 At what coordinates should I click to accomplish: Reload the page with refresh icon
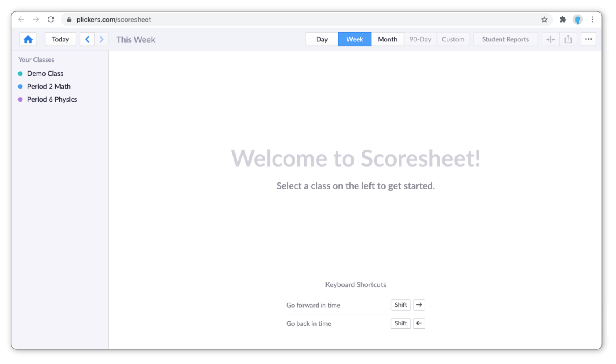pos(51,19)
